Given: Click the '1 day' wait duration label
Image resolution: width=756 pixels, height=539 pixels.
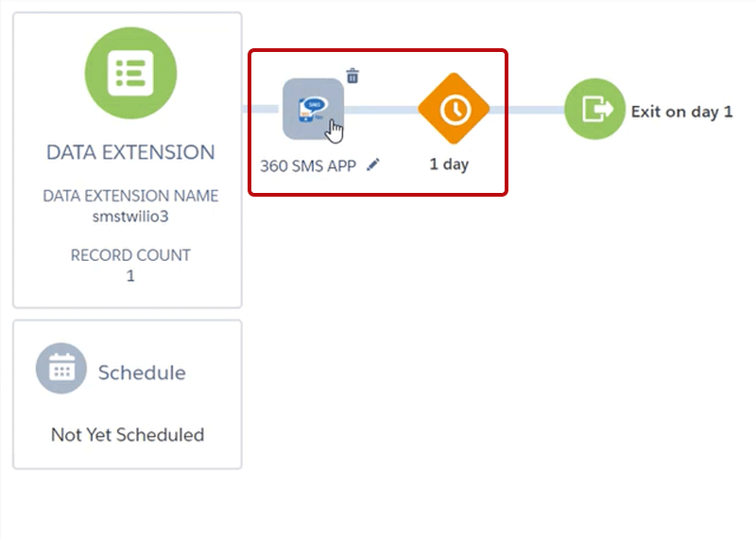Looking at the screenshot, I should coord(449,165).
